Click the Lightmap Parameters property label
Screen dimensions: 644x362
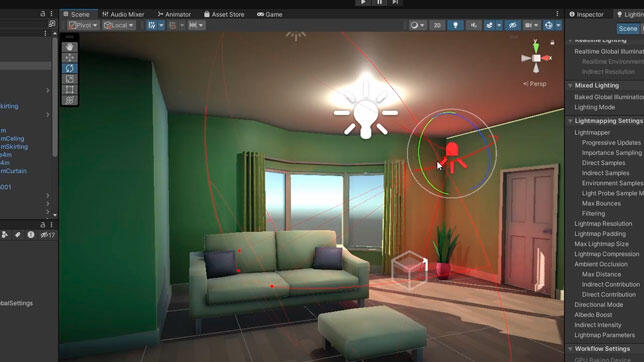pyautogui.click(x=605, y=335)
